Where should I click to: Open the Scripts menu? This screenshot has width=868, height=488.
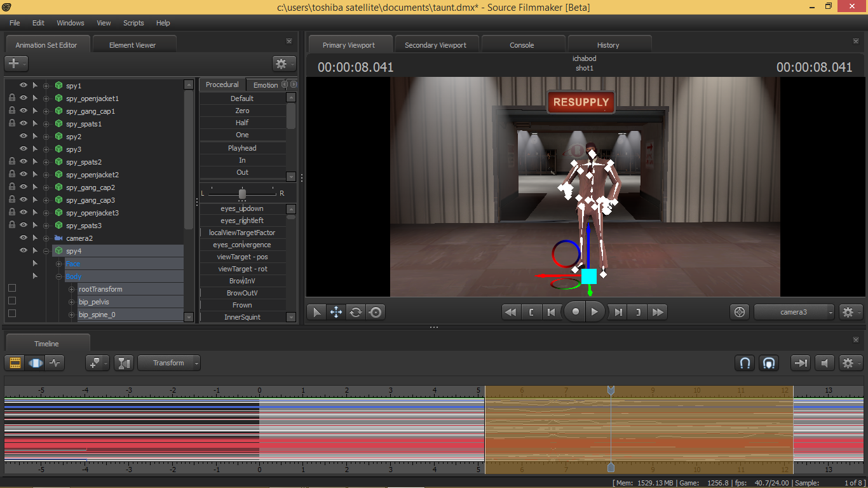pyautogui.click(x=133, y=23)
